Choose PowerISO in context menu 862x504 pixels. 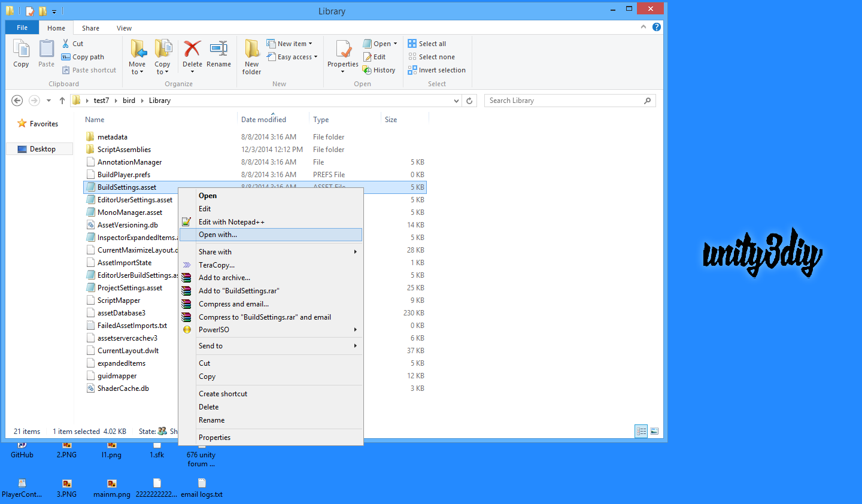[272, 330]
